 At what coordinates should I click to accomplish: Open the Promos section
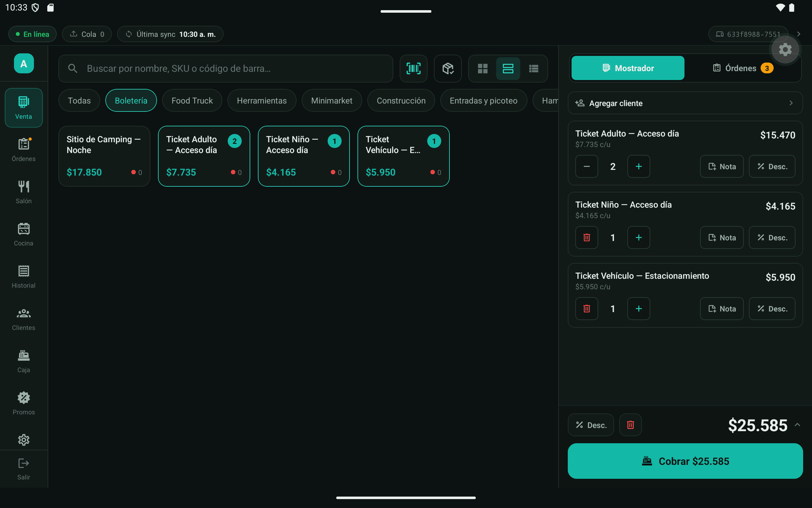[23, 404]
